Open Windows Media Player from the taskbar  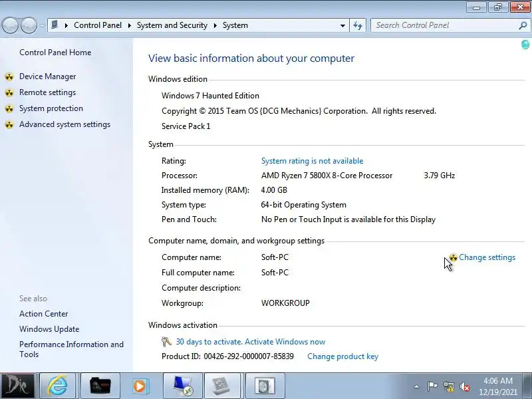(x=140, y=386)
